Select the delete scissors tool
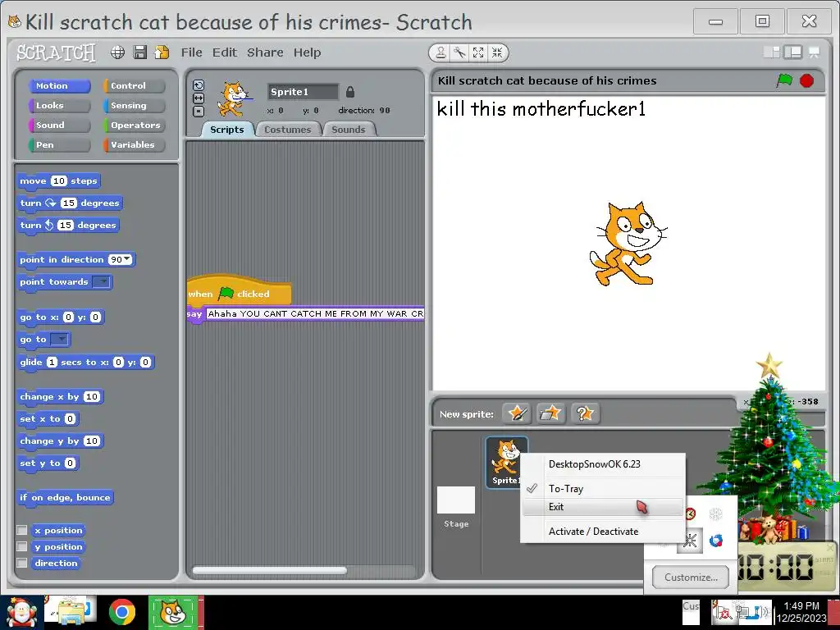Viewport: 840px width, 630px height. [x=459, y=52]
